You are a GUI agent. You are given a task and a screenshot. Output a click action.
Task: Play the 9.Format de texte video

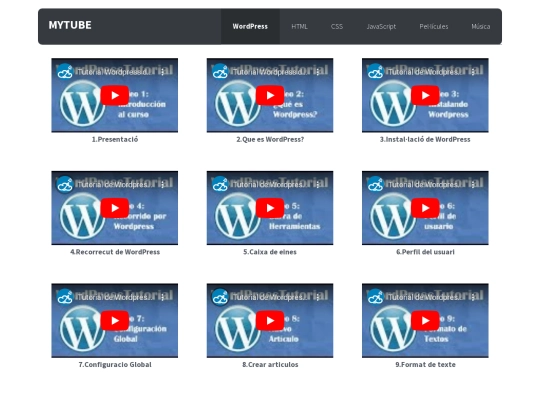click(x=425, y=321)
